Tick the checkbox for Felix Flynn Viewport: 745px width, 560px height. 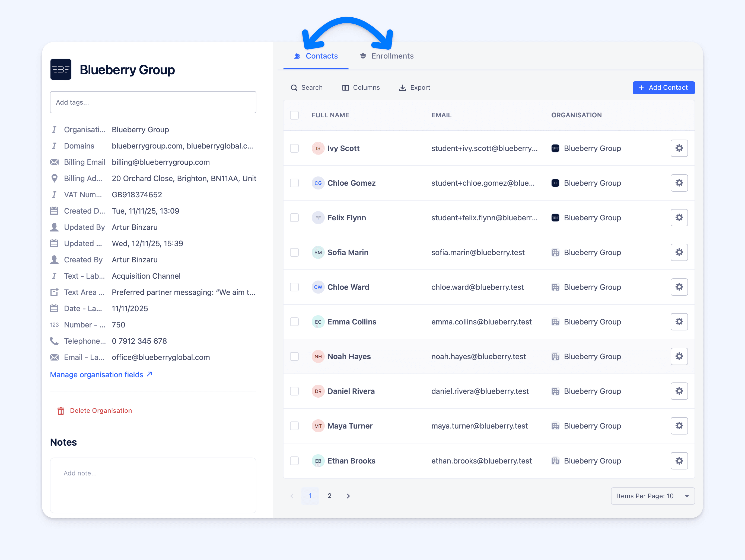294,218
